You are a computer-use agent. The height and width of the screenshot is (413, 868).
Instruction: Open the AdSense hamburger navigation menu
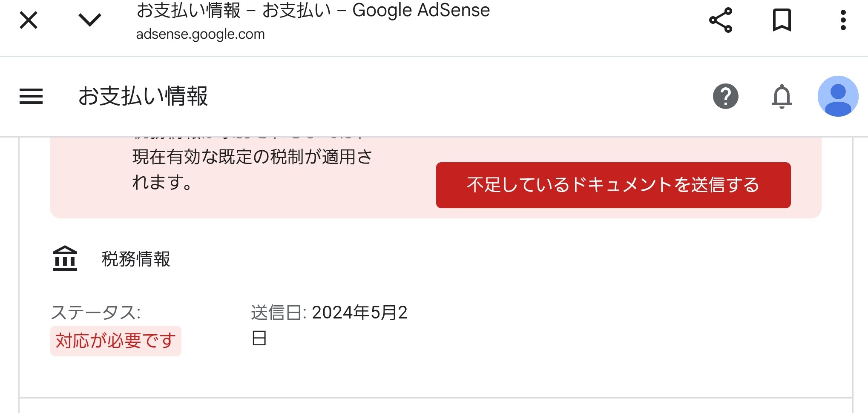(x=31, y=96)
